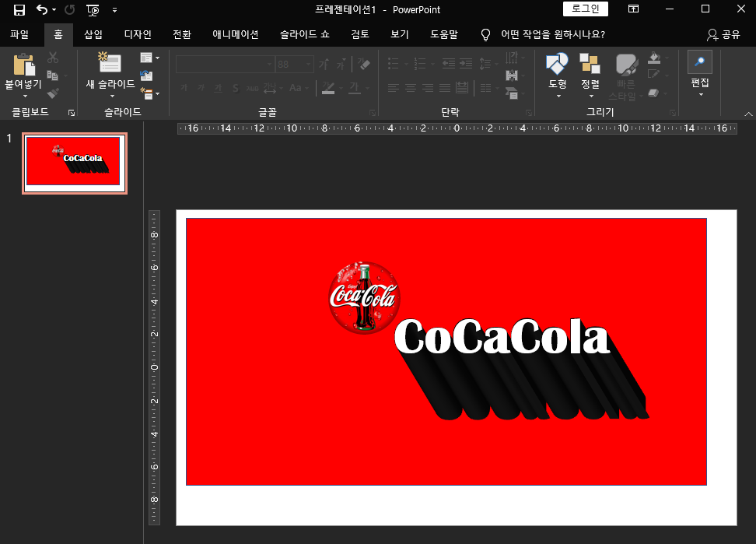Open the 빠른 스타일 quick styles gallery

pos(626,76)
